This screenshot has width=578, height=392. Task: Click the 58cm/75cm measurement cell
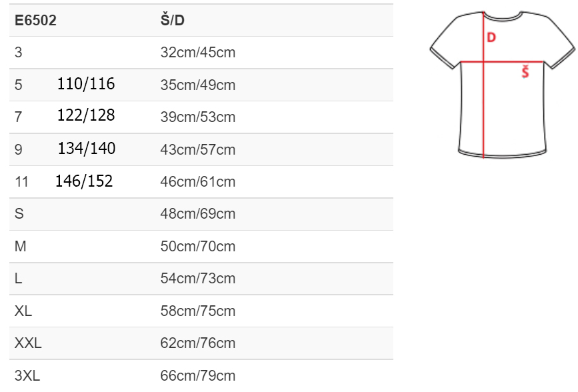198,311
